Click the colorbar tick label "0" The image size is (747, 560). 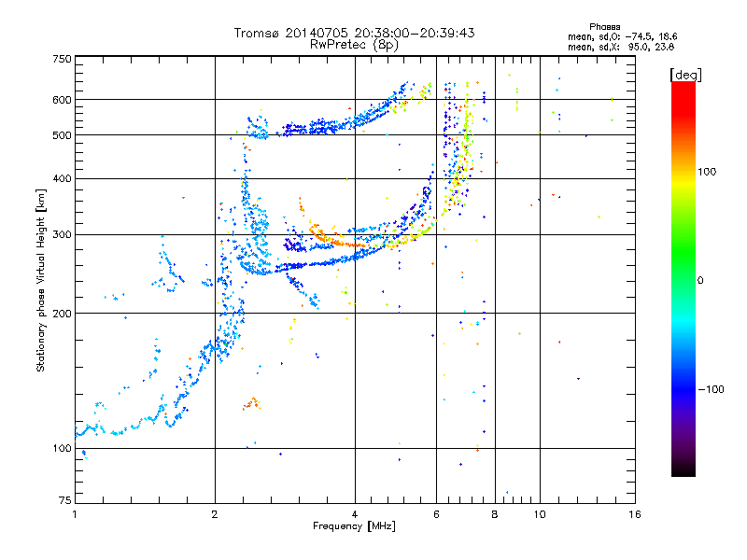click(700, 280)
